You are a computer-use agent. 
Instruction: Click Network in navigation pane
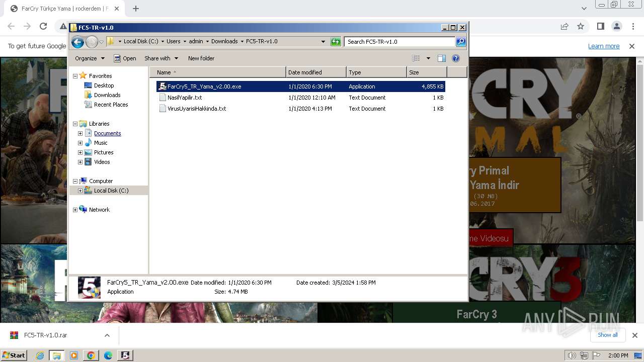pos(99,210)
